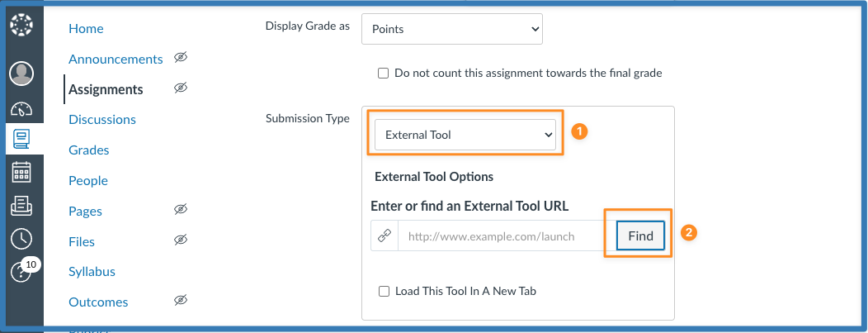Click the Find button
This screenshot has height=333, width=868.
pos(640,236)
